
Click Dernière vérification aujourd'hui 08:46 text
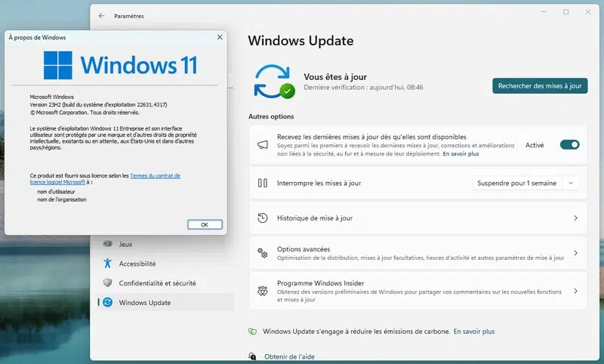click(363, 88)
